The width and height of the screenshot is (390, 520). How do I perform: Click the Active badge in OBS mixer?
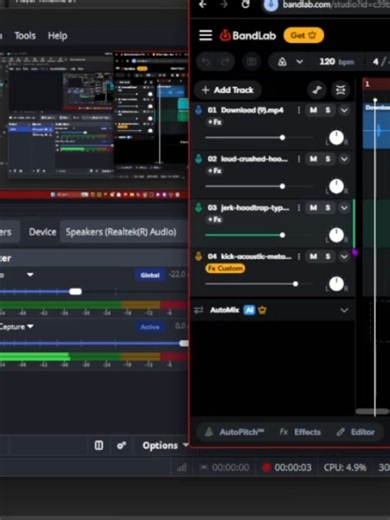[150, 327]
